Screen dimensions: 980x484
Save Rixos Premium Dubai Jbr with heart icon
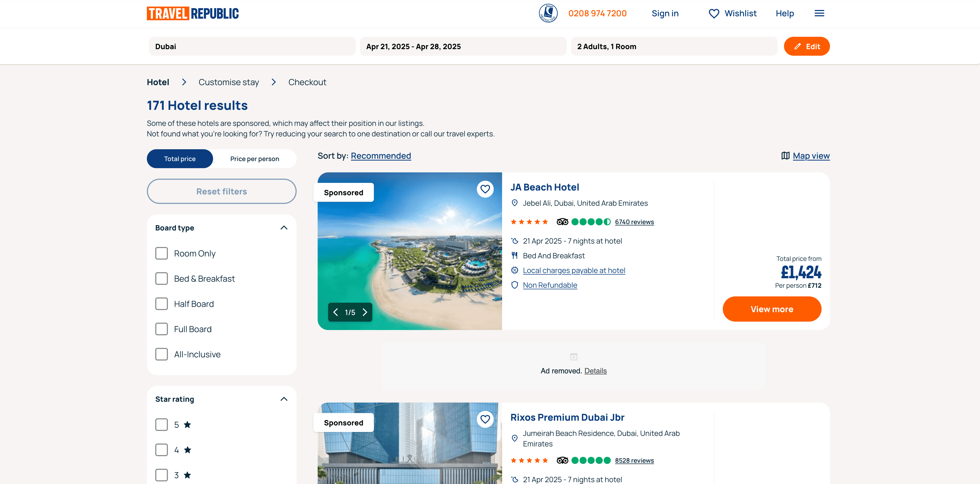[485, 419]
